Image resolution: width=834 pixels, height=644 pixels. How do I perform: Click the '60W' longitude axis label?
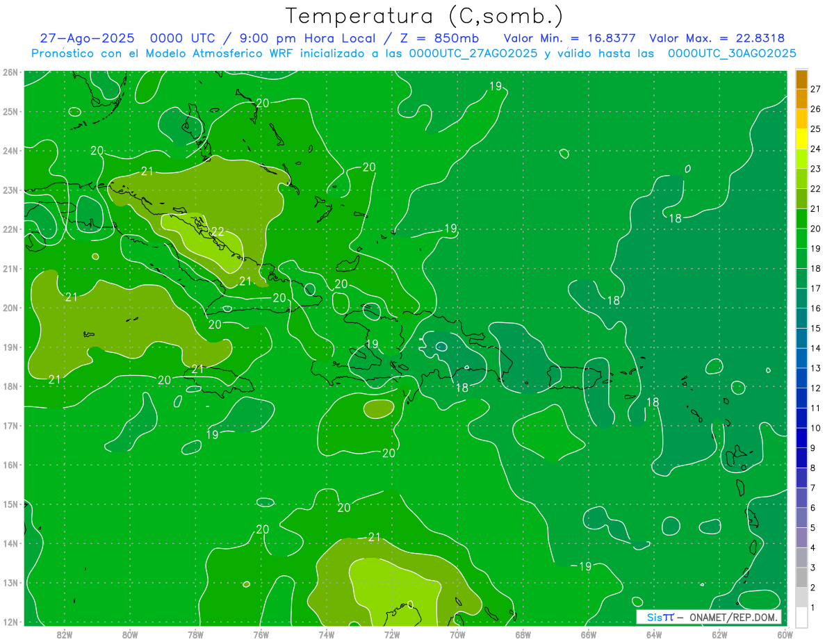785,634
